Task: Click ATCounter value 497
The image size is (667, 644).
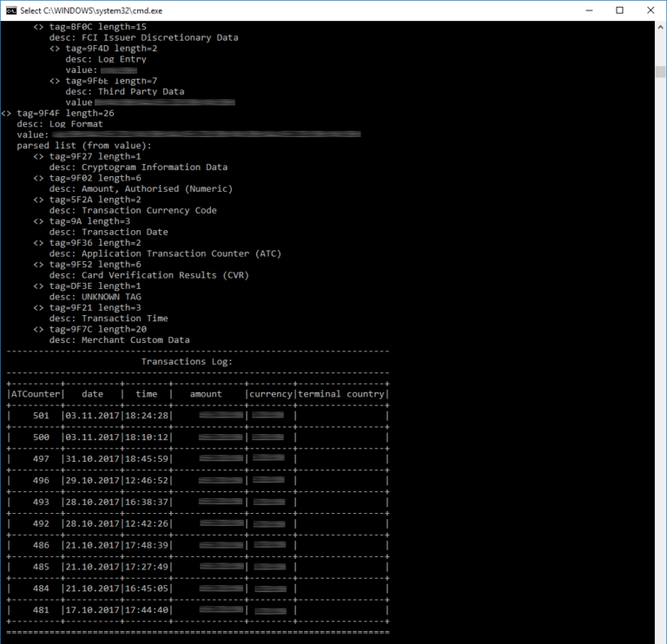Action: pyautogui.click(x=42, y=459)
